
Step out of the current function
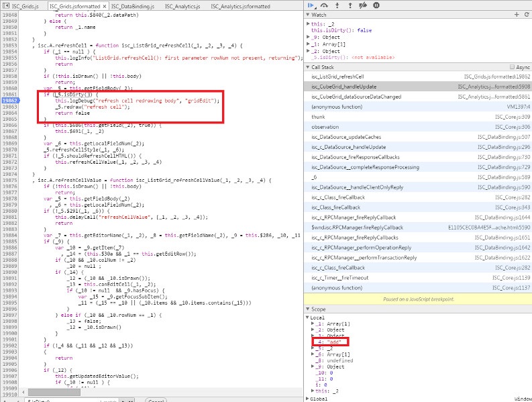pos(350,5)
